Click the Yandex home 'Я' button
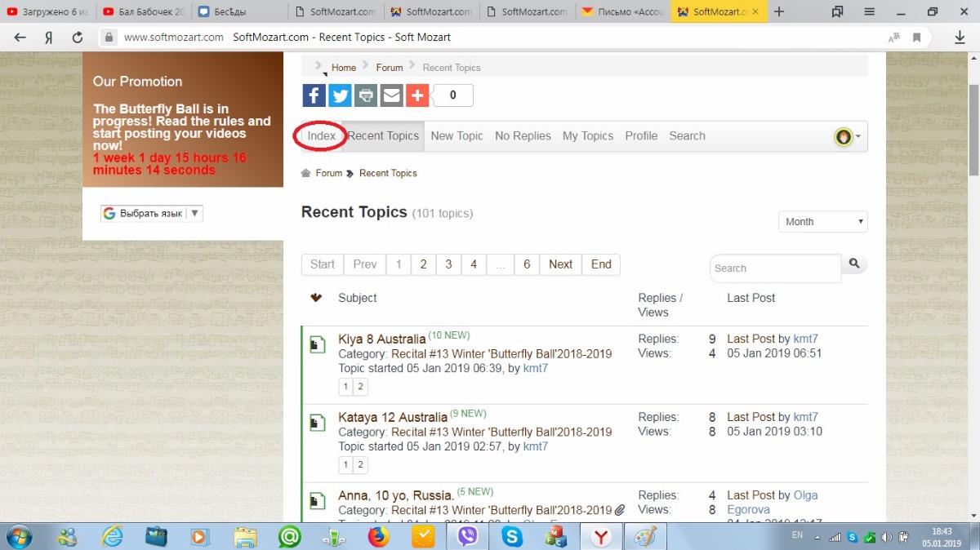980x550 pixels. [49, 38]
